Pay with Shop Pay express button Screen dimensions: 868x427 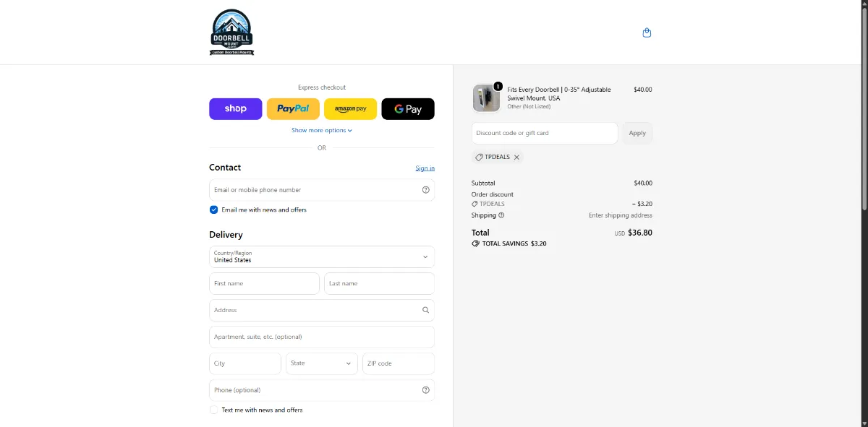236,109
